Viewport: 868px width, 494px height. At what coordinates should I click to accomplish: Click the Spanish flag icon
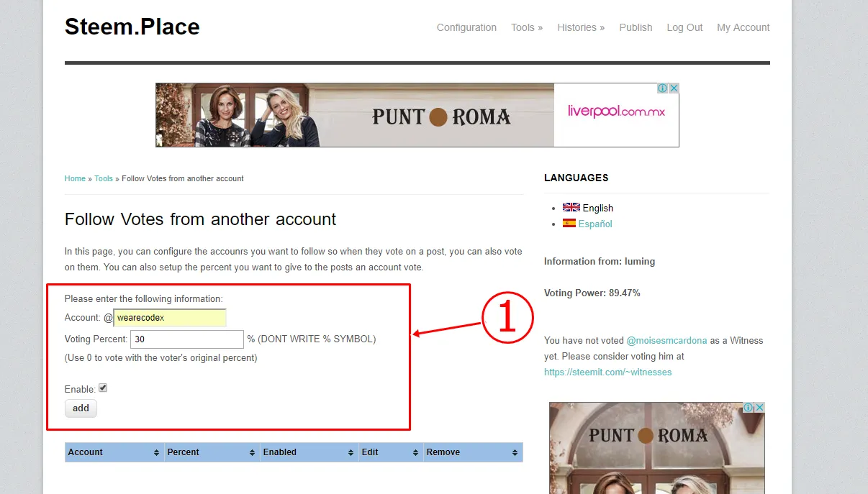click(x=569, y=223)
